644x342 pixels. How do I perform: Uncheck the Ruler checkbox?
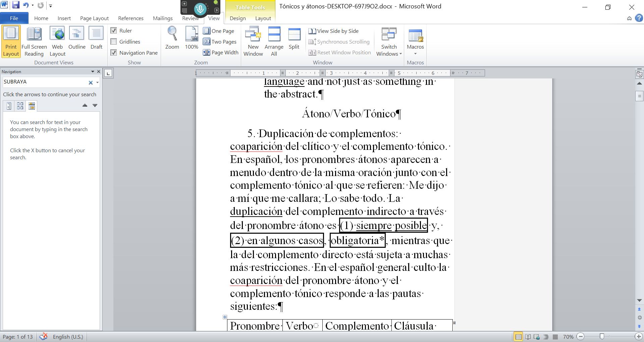114,31
